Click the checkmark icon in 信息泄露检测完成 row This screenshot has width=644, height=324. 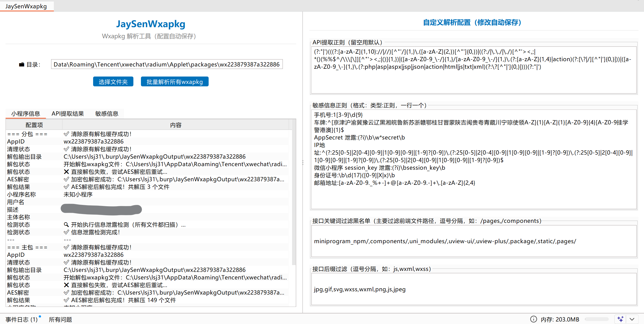tap(66, 232)
